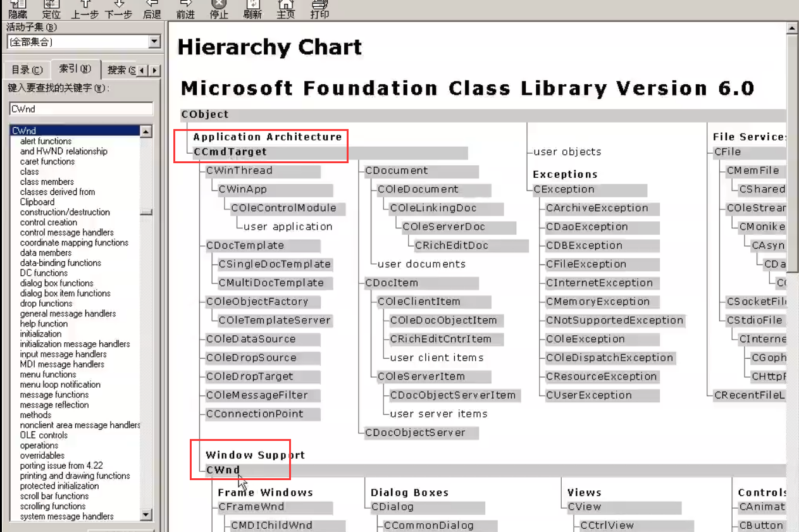Select 'OLE controls' index entry
The height and width of the screenshot is (532, 799).
(x=44, y=435)
